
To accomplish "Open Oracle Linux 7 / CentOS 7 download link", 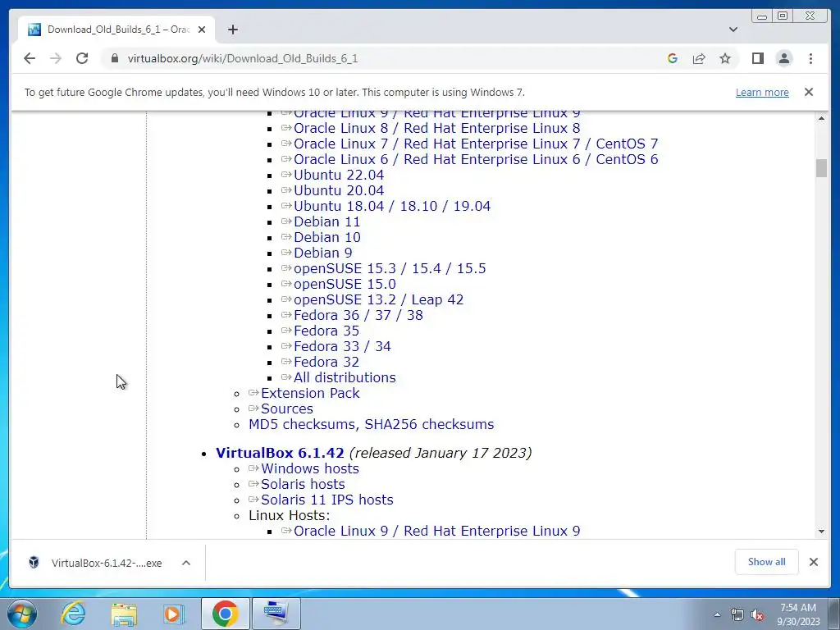I will (476, 144).
